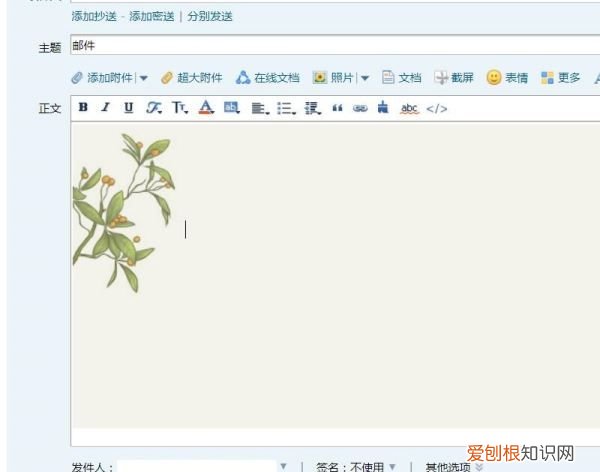
Task: Open the bullet list options
Action: click(286, 108)
